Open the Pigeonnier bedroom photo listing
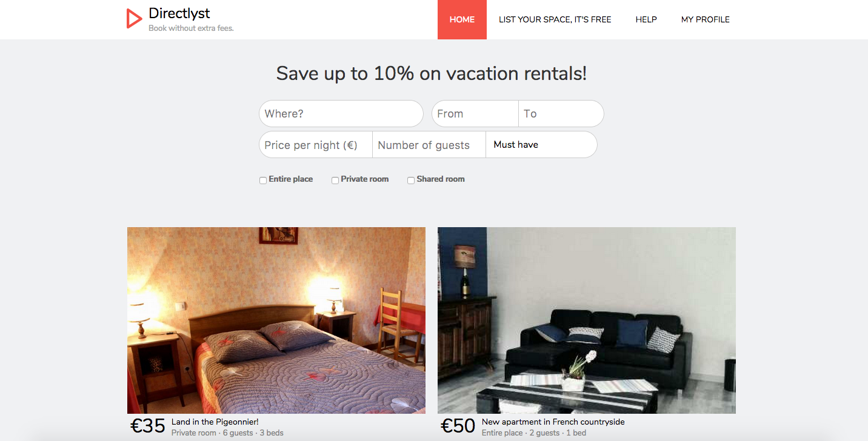The image size is (868, 441). [x=276, y=320]
